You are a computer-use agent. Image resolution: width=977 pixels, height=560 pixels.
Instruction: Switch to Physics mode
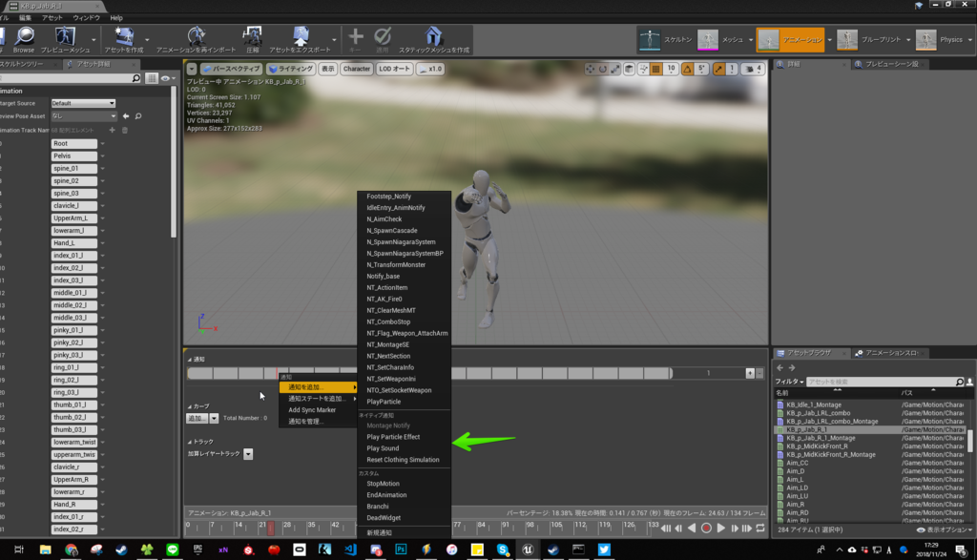click(x=940, y=39)
